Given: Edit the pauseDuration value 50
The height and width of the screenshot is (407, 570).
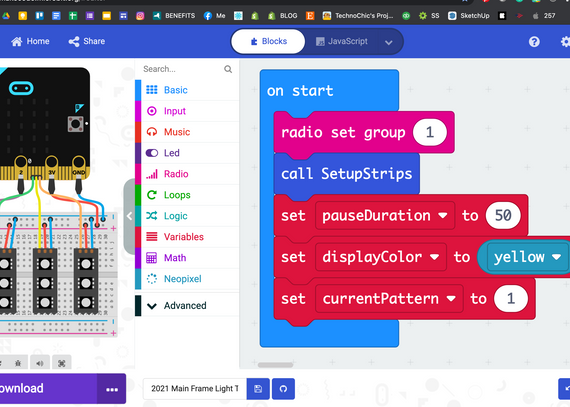Looking at the screenshot, I should pos(503,216).
